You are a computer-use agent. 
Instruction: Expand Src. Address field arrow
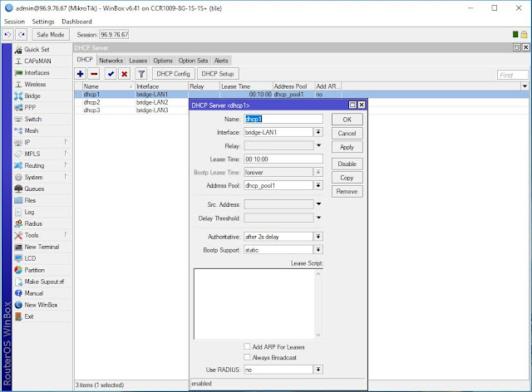coord(318,203)
